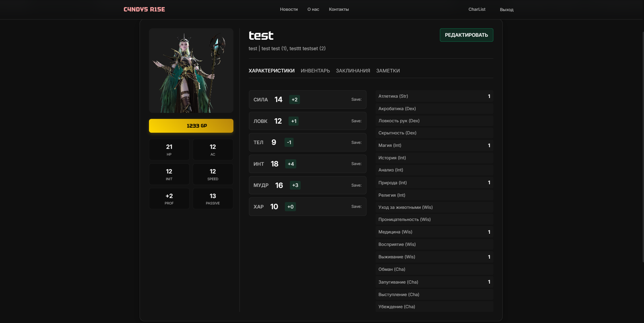Viewport: 644px width, 323px height.
Task: Select the Запугивание (Cha) skill row
Action: tap(434, 282)
